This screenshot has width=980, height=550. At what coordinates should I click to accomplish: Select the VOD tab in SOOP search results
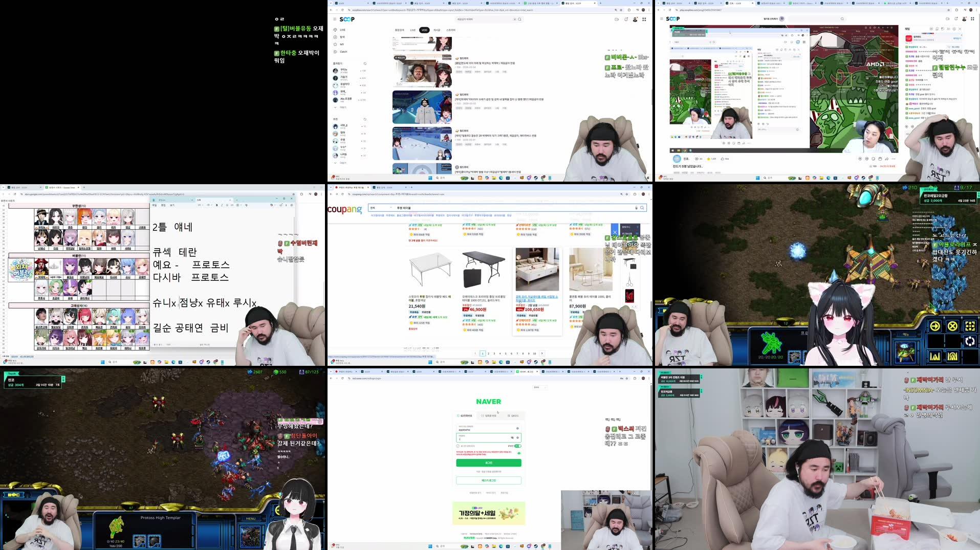425,30
